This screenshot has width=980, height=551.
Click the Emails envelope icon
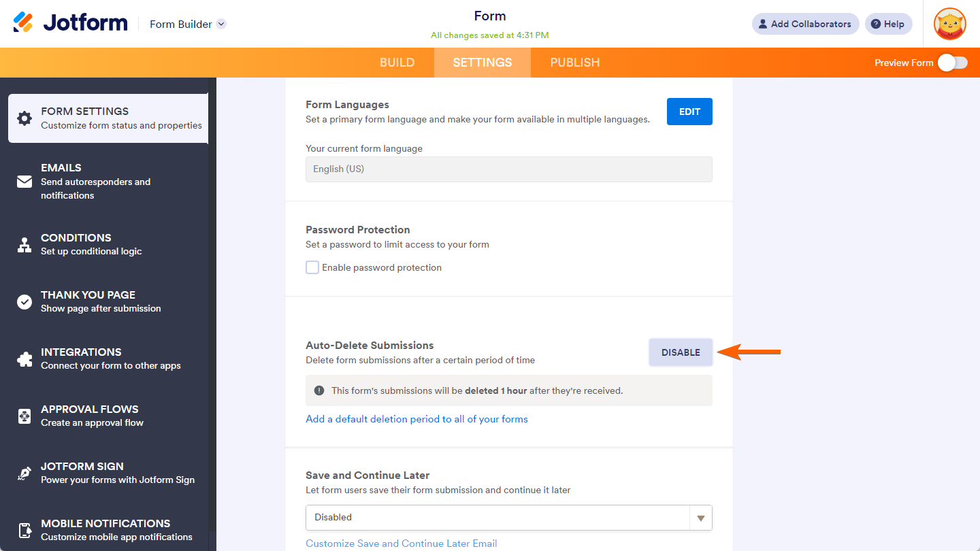[x=24, y=182]
